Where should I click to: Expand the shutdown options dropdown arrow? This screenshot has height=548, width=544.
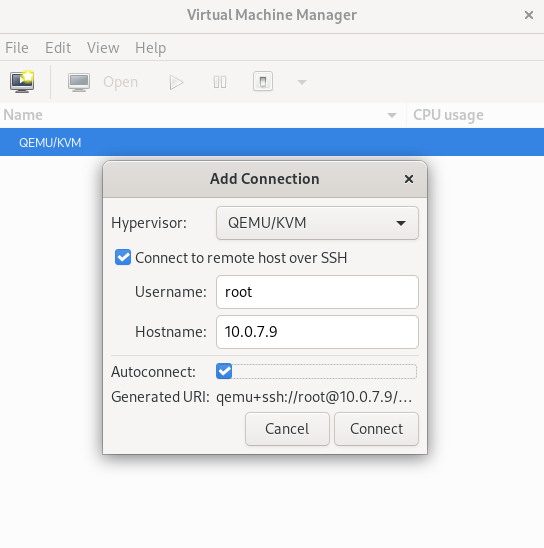[302, 82]
